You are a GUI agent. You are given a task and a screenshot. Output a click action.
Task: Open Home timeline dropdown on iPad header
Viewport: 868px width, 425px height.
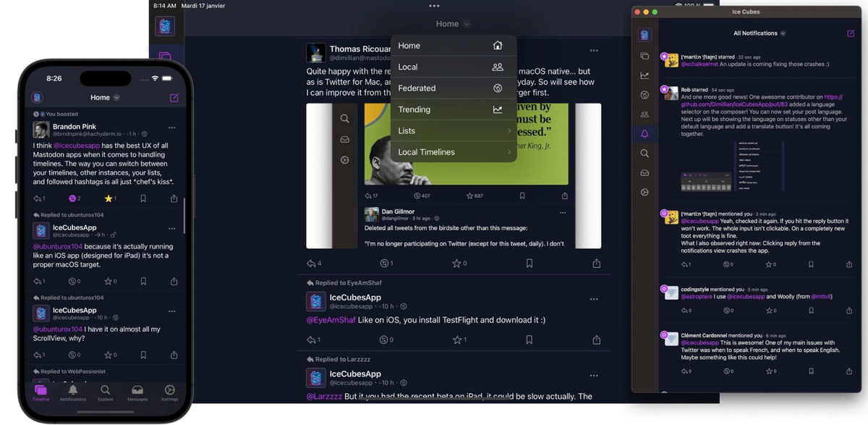(453, 24)
